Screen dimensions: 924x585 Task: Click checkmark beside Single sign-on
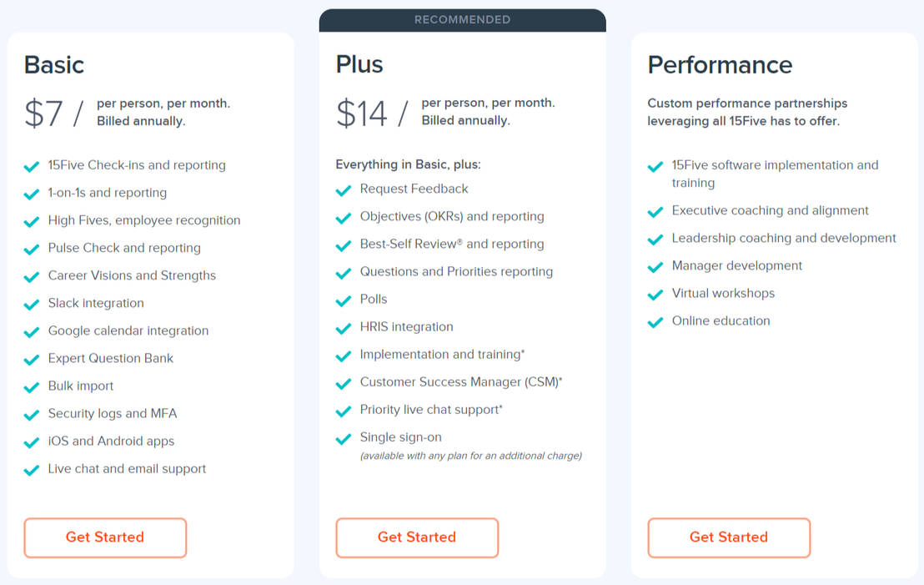344,438
